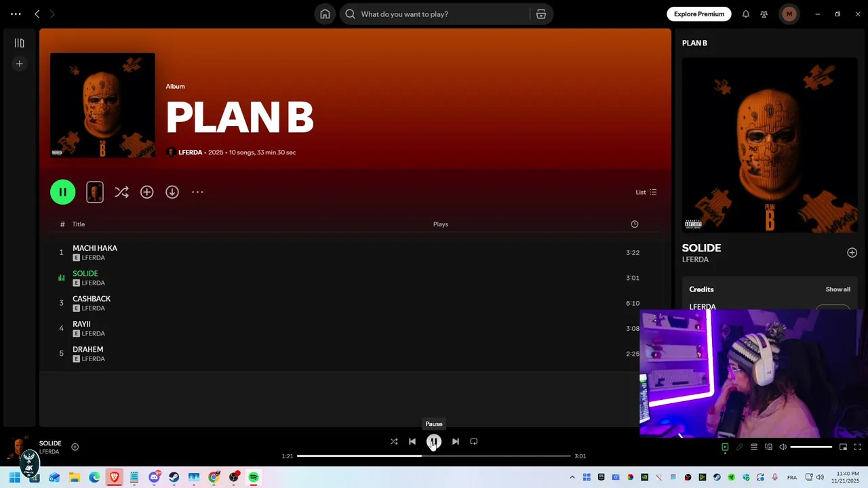
Task: Open LFERDA artist link under DRAHEM
Action: pos(93,359)
